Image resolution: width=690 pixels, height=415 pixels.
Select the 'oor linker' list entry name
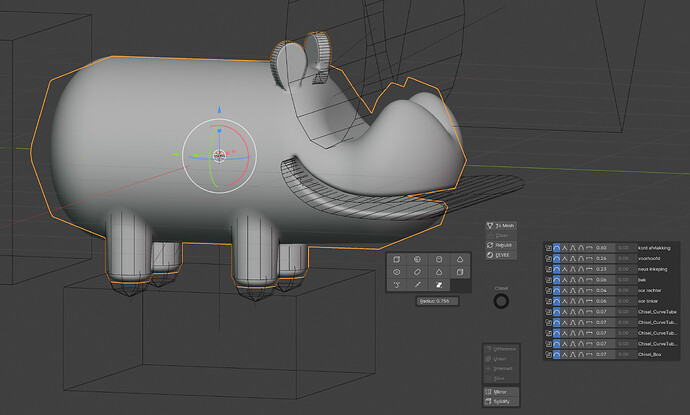coord(648,301)
